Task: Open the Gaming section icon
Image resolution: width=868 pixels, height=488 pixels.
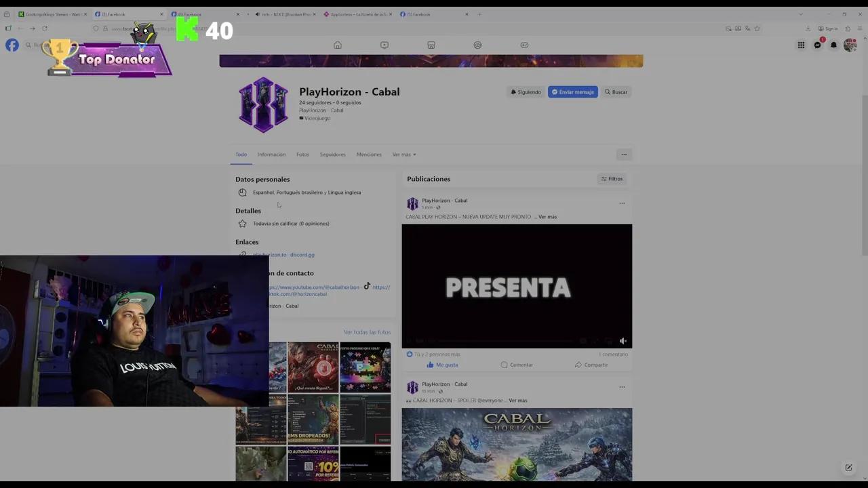Action: (x=524, y=45)
